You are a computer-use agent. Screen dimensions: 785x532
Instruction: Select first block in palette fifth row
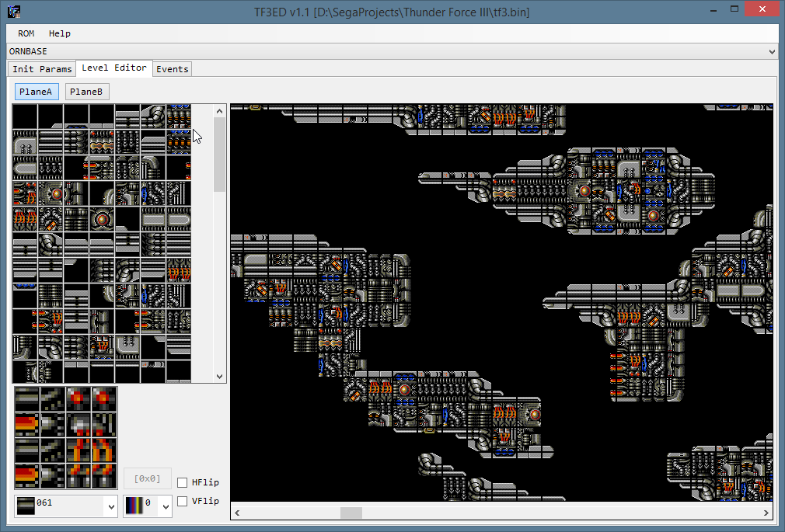(x=25, y=219)
